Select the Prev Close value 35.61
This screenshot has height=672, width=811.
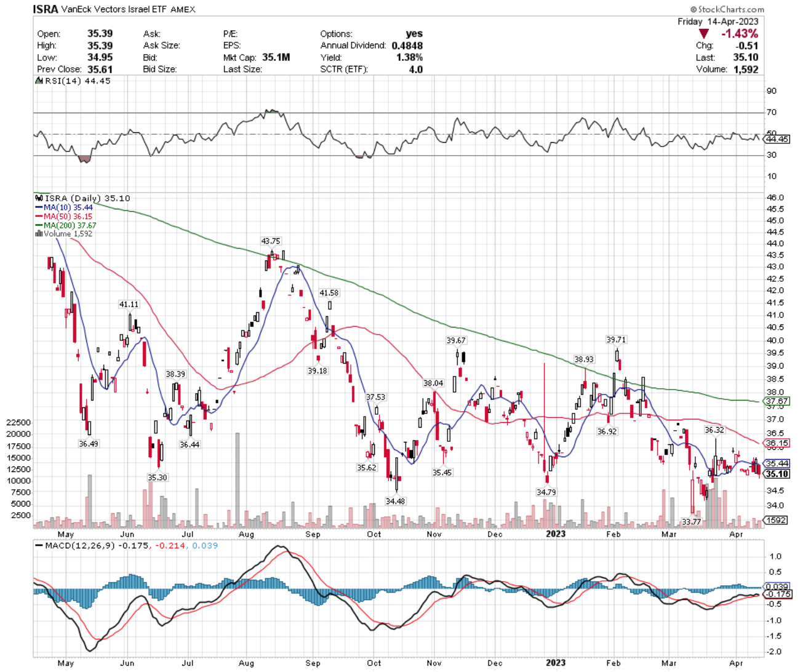point(100,69)
